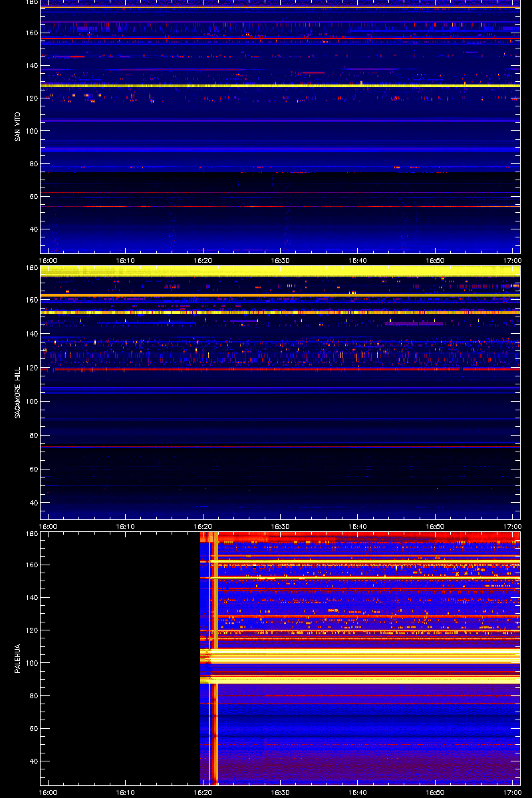Click 16:40 label below Sagamore Hill panel
The width and height of the screenshot is (532, 798).
pos(358,526)
